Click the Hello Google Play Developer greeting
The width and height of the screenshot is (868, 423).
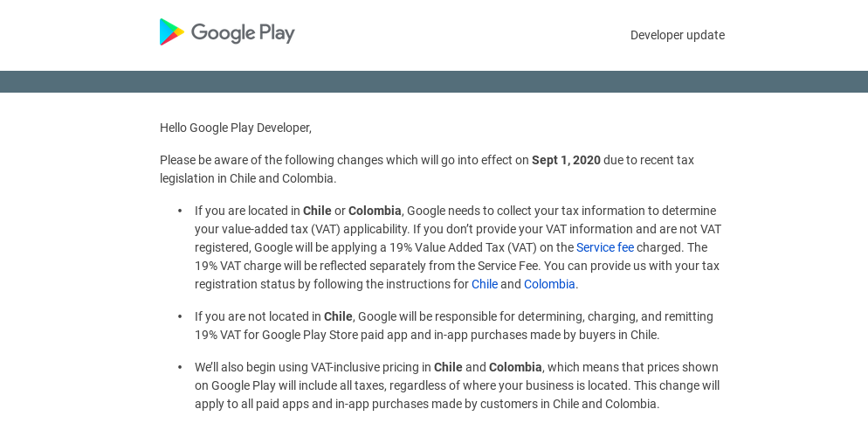point(236,128)
